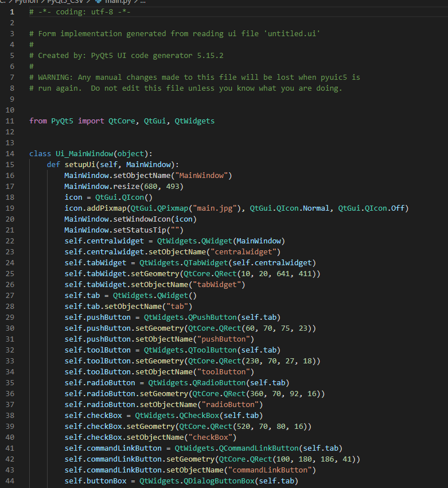Click 'QtGui' in the import statement on line 11
The image size is (448, 488).
tap(155, 121)
